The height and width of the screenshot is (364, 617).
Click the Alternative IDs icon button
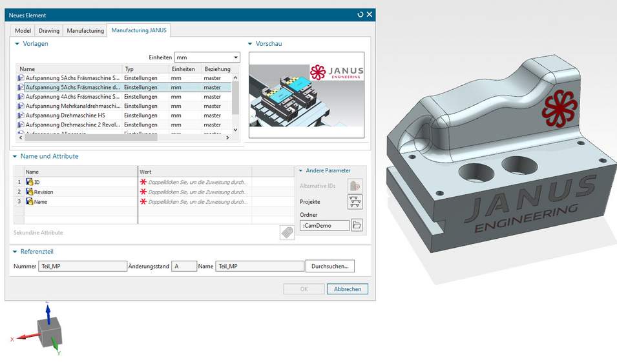pyautogui.click(x=355, y=185)
